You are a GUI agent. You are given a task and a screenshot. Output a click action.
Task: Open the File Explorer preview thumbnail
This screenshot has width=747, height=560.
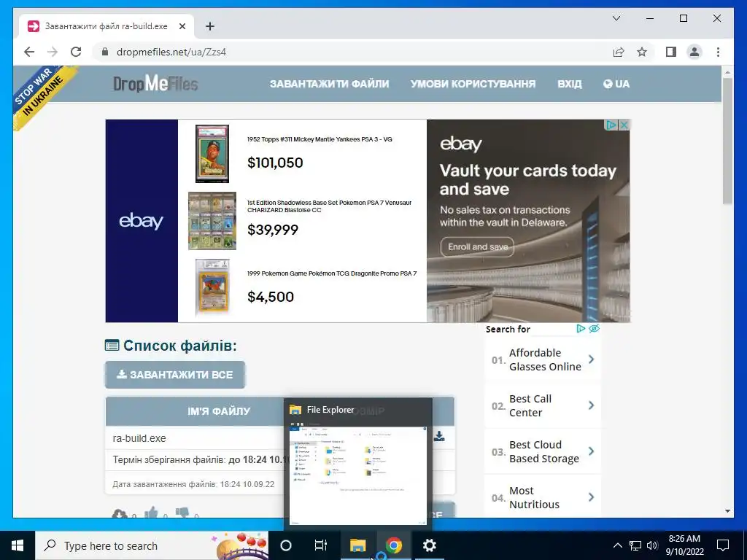click(x=357, y=472)
